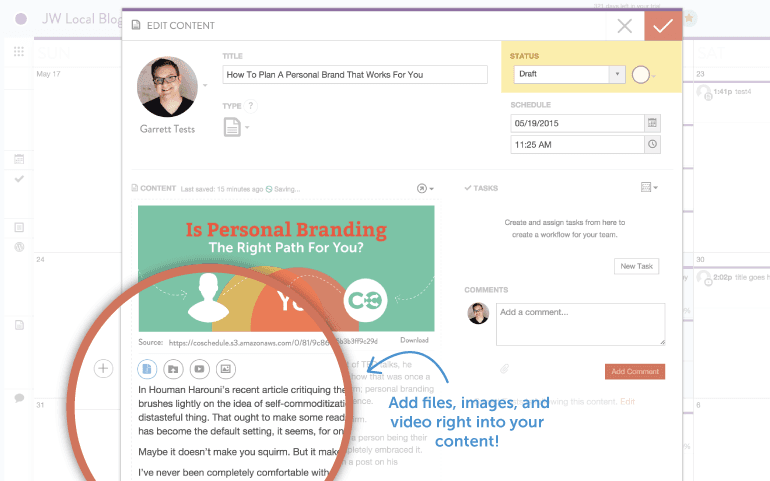
Task: Open the task template dropdown icon
Action: (649, 187)
